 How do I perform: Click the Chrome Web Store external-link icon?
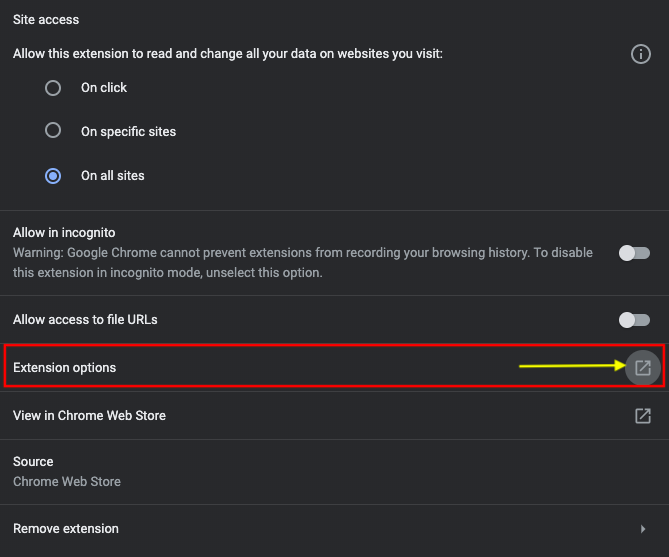click(x=643, y=416)
